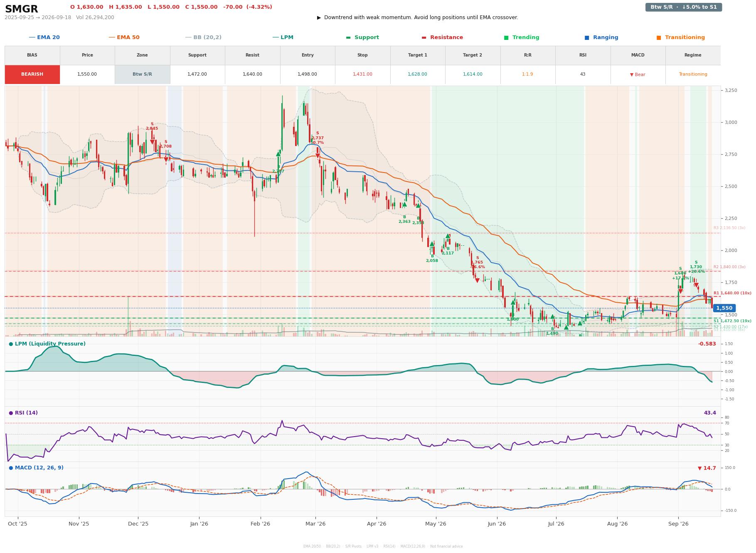Click the green Support legend entry
Image resolution: width=756 pixels, height=553 pixels.
click(362, 37)
